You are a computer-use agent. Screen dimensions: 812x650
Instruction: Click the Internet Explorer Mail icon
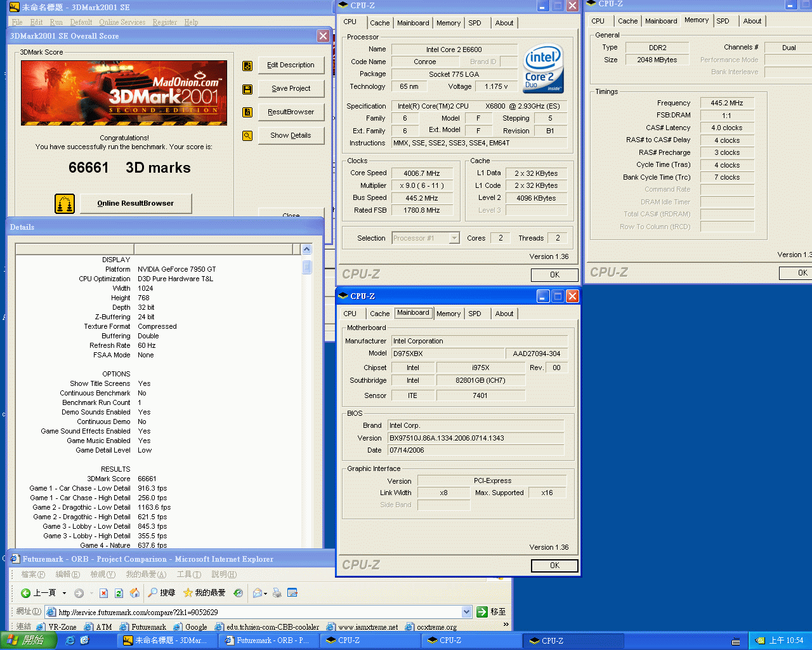click(x=257, y=593)
